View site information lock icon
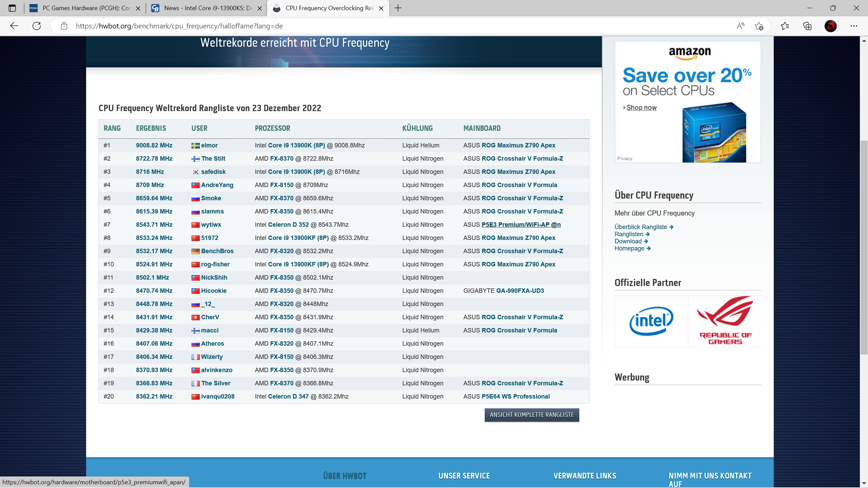 64,26
